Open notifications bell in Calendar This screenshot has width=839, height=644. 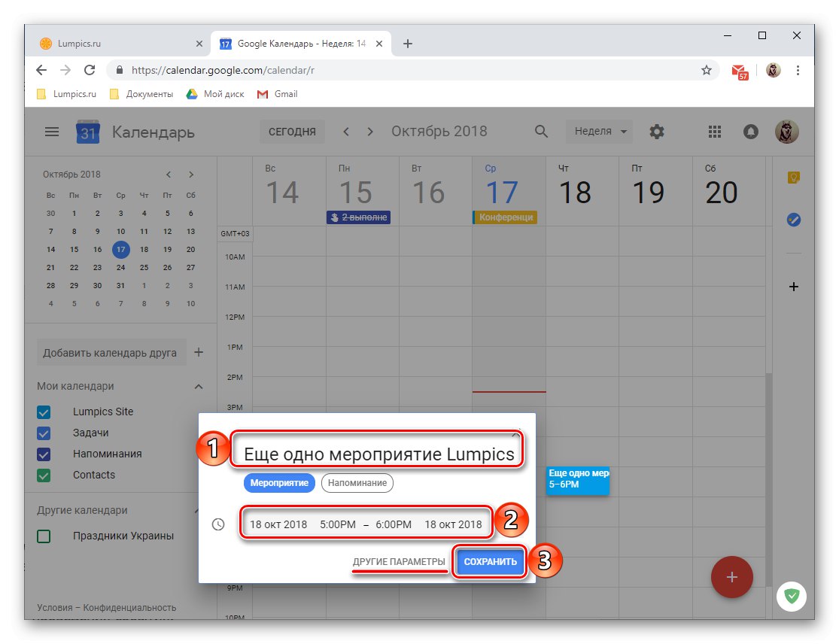click(x=750, y=132)
